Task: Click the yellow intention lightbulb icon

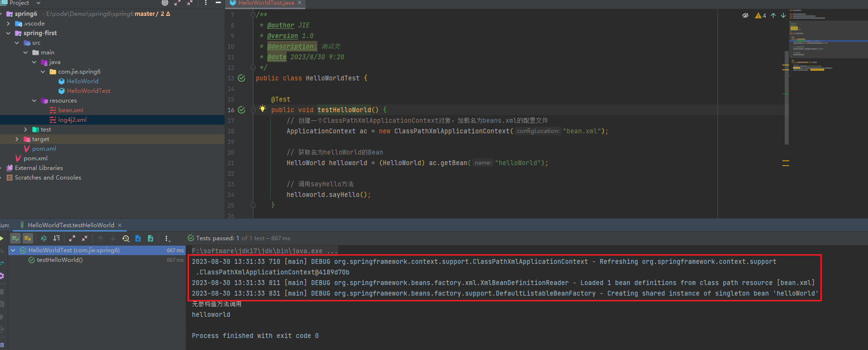Action: tap(262, 109)
